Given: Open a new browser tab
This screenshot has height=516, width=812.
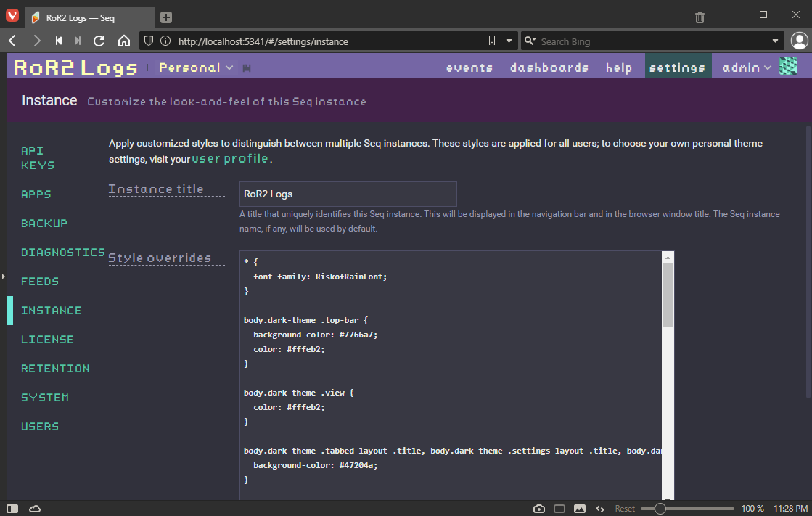Looking at the screenshot, I should tap(165, 17).
